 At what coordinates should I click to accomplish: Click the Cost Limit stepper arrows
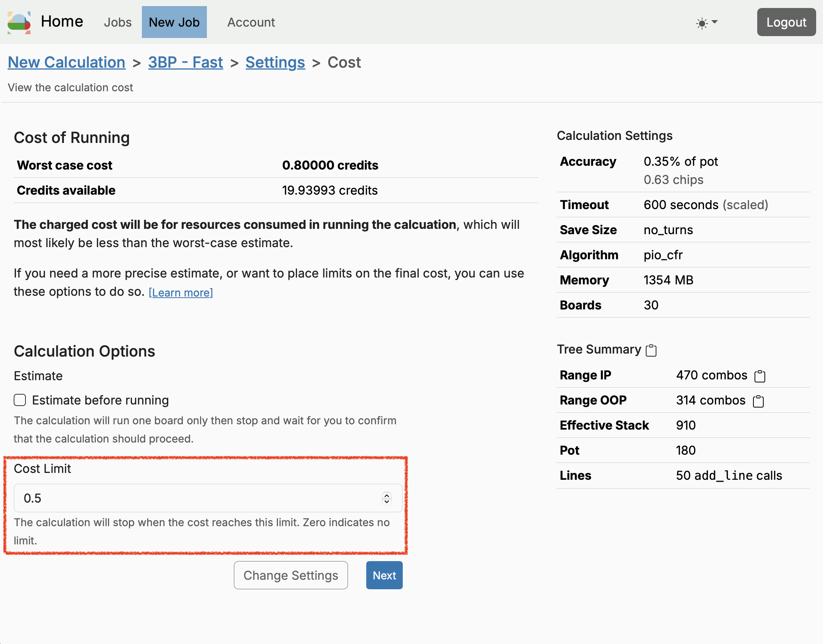point(387,498)
